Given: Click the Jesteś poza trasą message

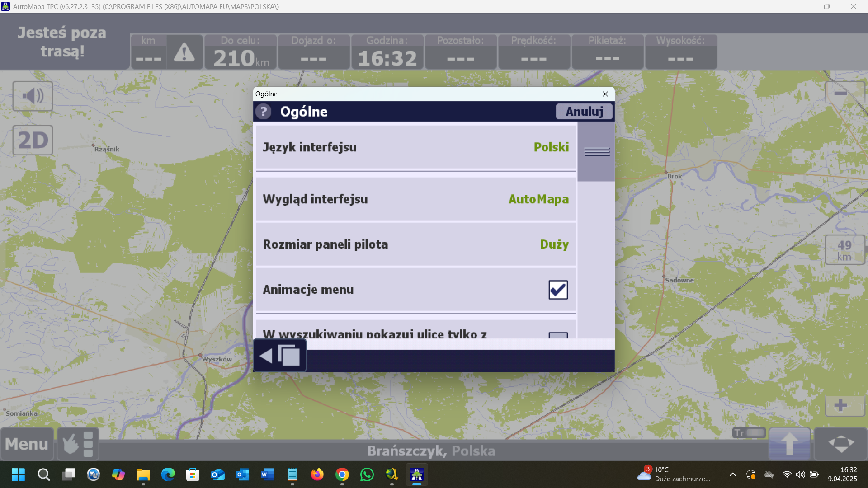Looking at the screenshot, I should tap(62, 42).
